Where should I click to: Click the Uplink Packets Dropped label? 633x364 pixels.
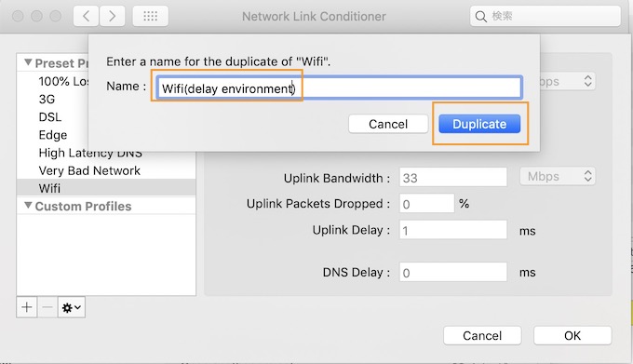(318, 204)
